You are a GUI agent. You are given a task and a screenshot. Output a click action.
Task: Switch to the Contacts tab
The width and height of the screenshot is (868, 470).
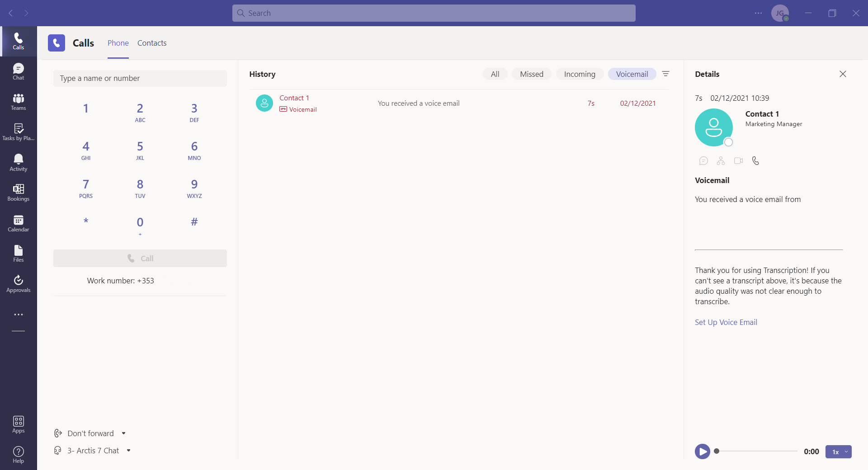152,43
